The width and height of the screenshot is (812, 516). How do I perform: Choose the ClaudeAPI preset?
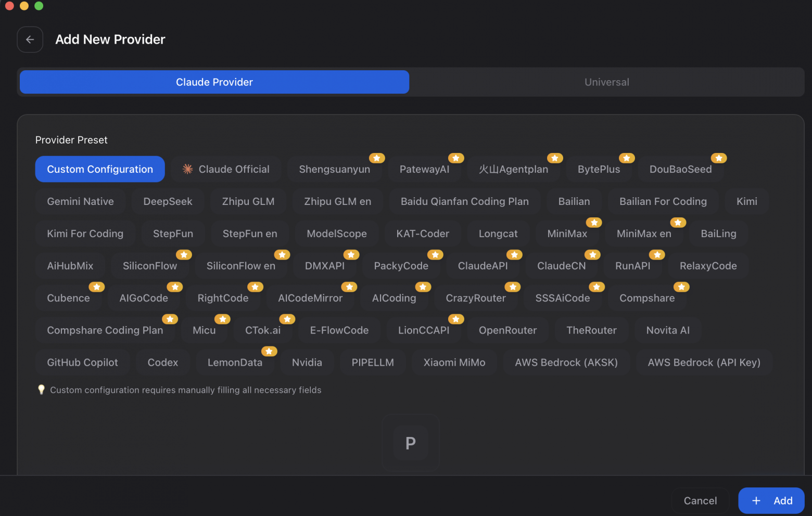tap(483, 266)
